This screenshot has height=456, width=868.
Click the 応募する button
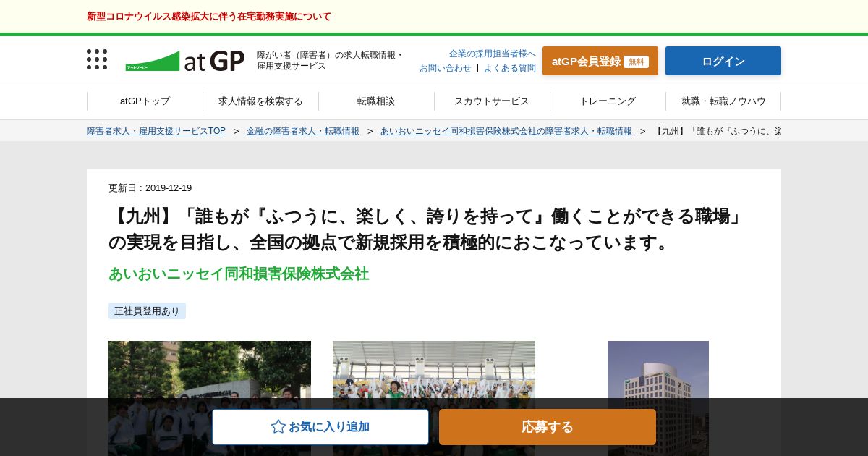(x=548, y=427)
